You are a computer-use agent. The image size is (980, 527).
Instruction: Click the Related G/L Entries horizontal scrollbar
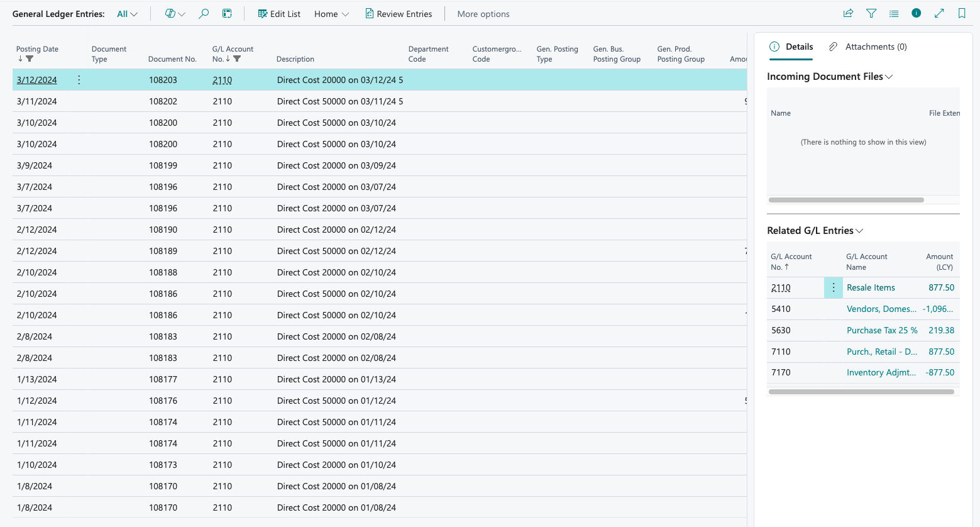(x=861, y=392)
